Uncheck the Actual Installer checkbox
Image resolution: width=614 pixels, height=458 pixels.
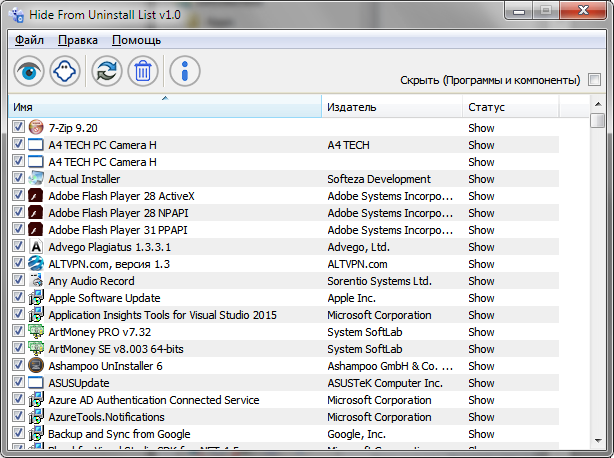18,178
